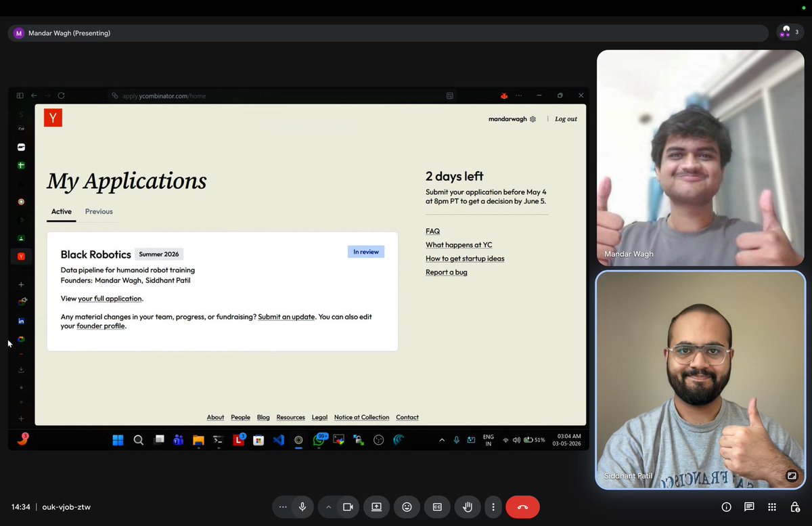Open the video settings chevron beside the camera

329,506
